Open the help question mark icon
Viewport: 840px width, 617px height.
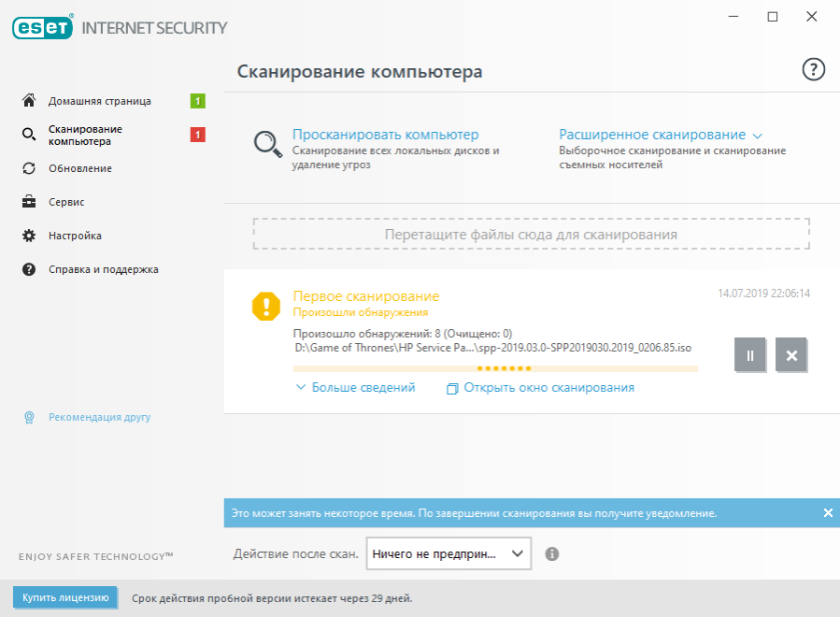pos(813,70)
